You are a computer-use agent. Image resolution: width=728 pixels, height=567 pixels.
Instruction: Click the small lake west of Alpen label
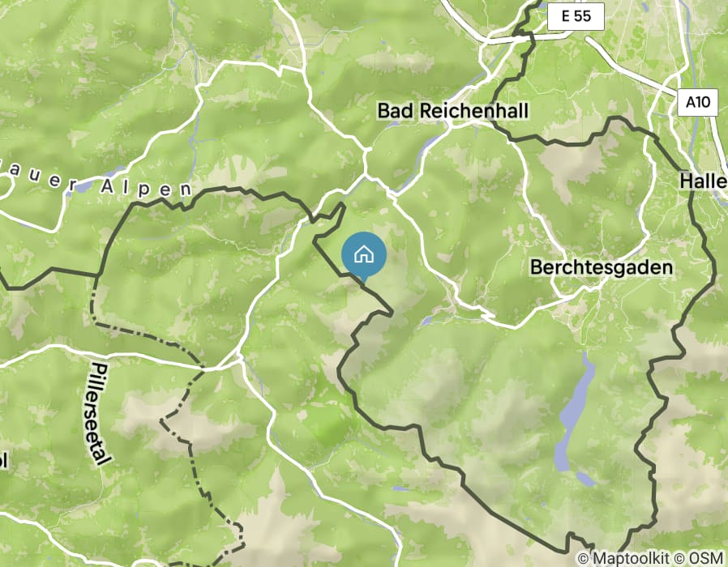coord(84,187)
